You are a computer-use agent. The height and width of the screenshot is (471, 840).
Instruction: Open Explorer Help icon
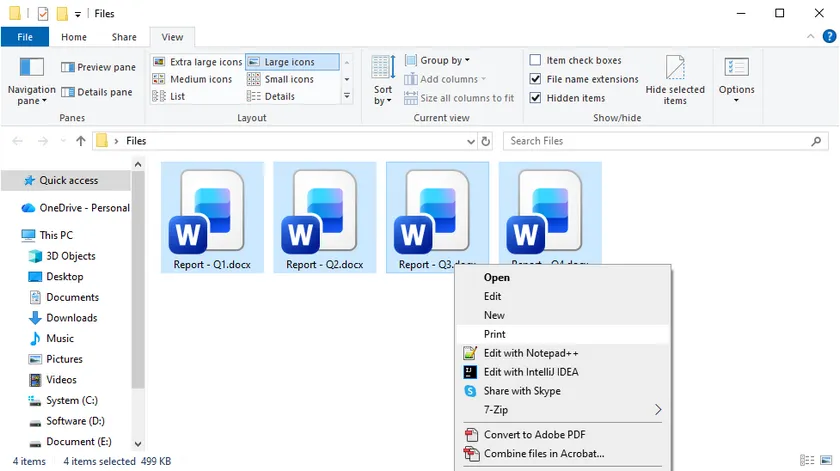(x=829, y=36)
